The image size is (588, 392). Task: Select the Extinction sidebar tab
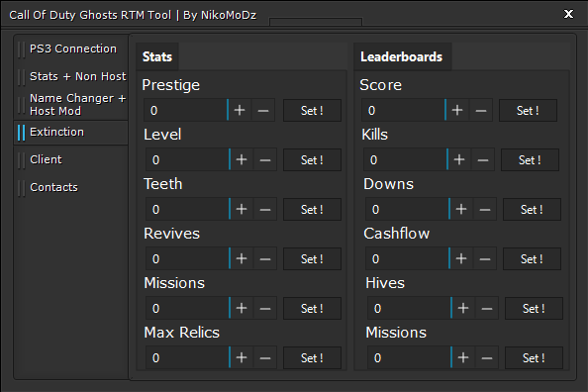(71, 133)
